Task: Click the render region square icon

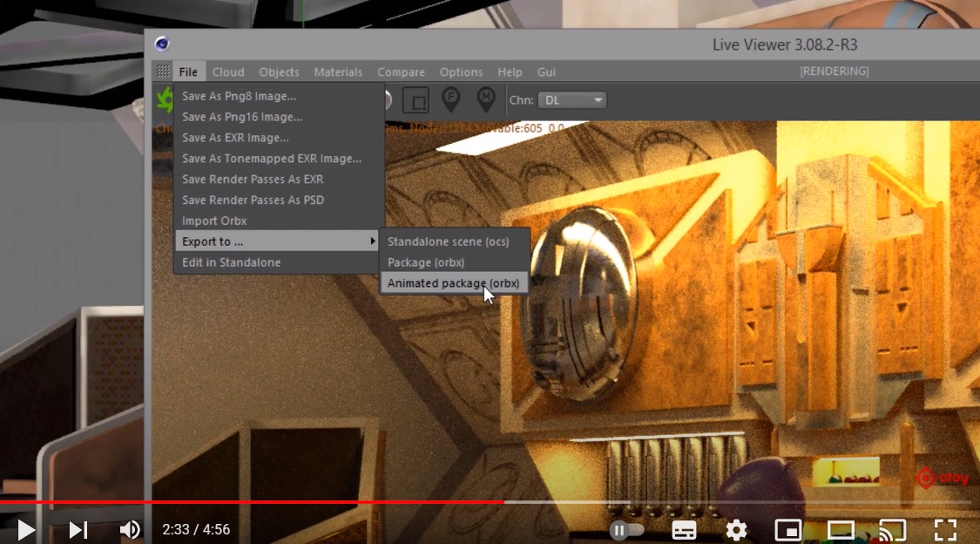Action: 416,100
